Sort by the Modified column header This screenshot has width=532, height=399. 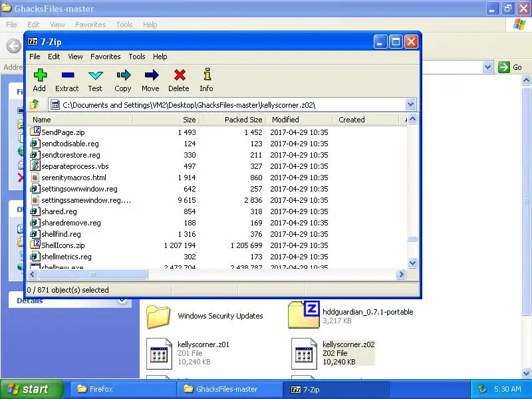299,120
